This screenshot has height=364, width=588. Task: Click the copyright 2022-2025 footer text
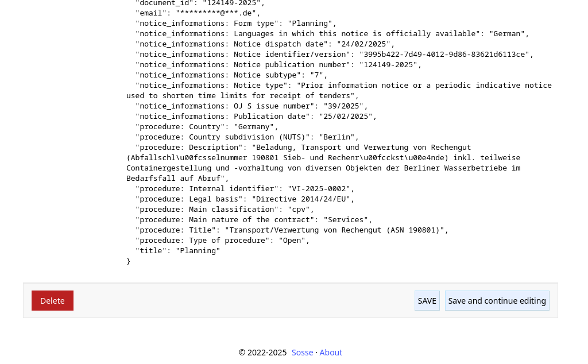tap(262, 353)
